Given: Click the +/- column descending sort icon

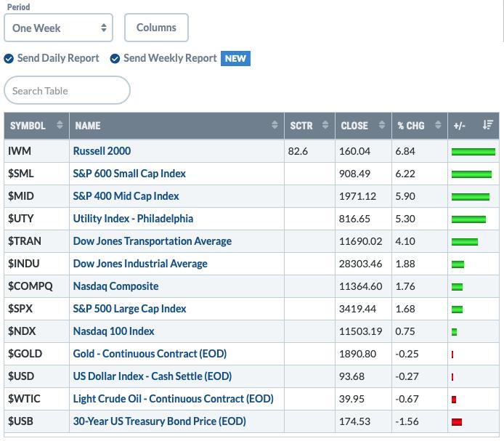Looking at the screenshot, I should [x=487, y=125].
